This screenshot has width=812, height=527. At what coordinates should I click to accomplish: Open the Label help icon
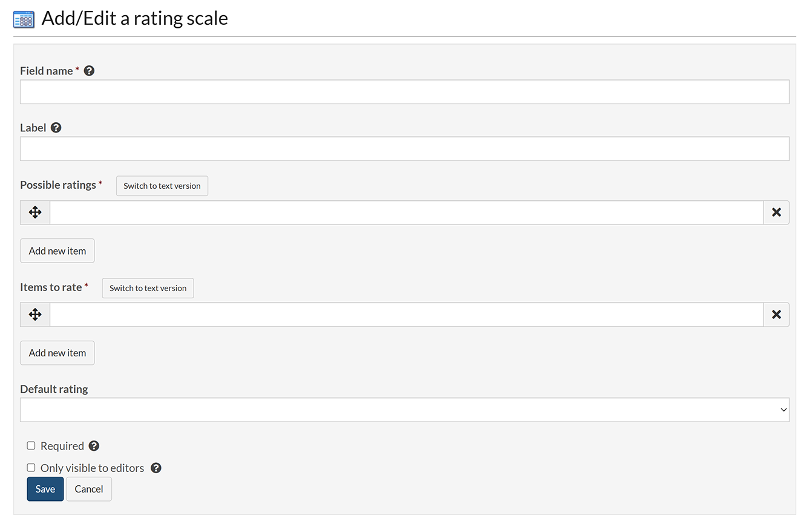(x=56, y=128)
